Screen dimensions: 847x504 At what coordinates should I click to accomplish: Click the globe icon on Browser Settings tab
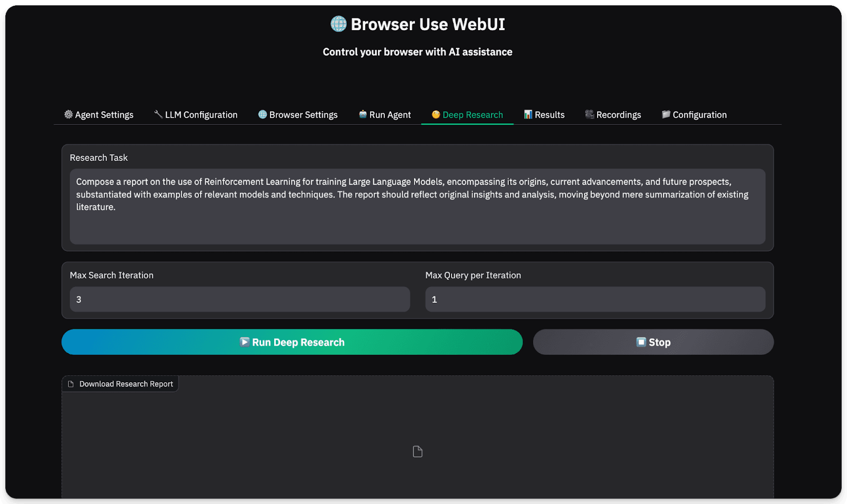tap(262, 114)
